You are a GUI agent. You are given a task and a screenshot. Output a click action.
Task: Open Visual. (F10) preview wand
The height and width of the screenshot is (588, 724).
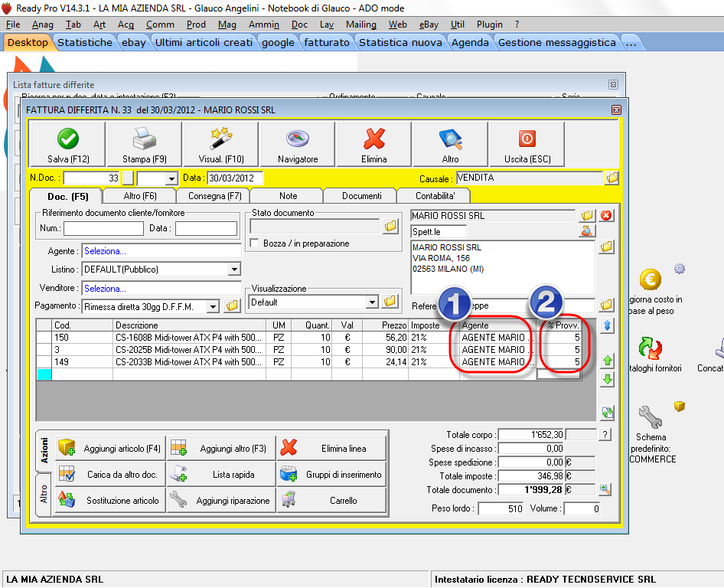click(220, 145)
